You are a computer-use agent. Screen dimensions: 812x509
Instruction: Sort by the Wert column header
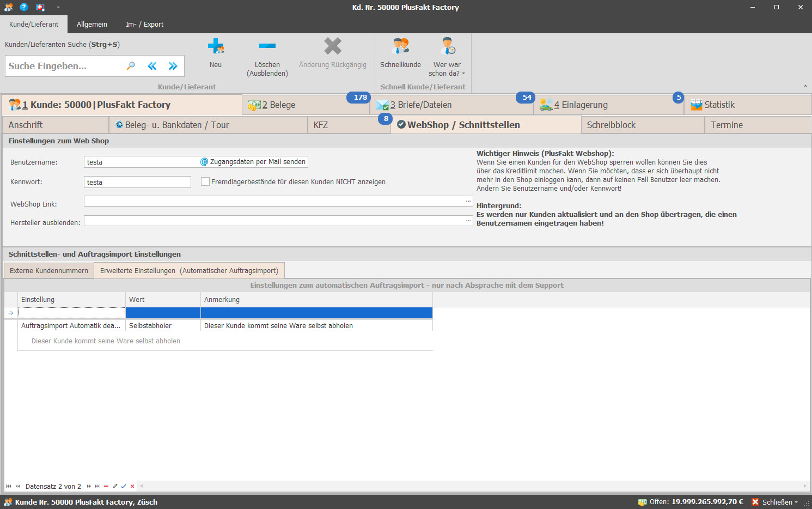[163, 300]
